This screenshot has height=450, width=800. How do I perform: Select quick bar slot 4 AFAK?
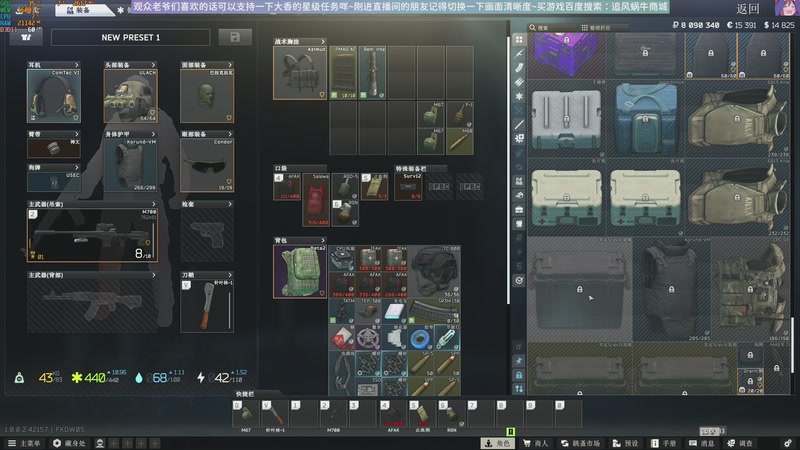[393, 414]
